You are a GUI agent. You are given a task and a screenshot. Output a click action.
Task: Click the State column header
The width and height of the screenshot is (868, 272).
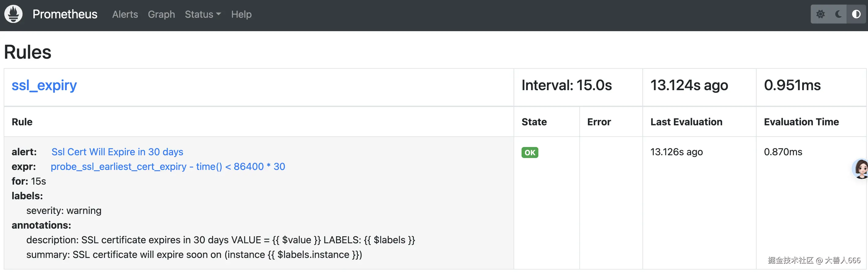[x=534, y=122]
